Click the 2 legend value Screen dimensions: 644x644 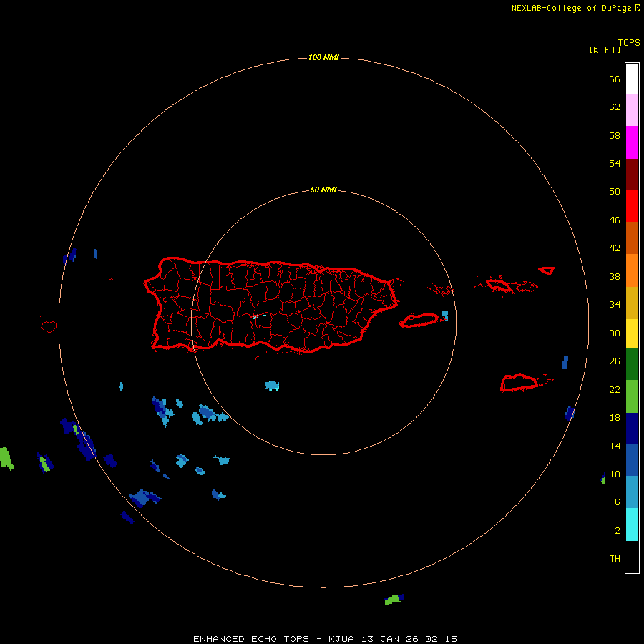[618, 531]
